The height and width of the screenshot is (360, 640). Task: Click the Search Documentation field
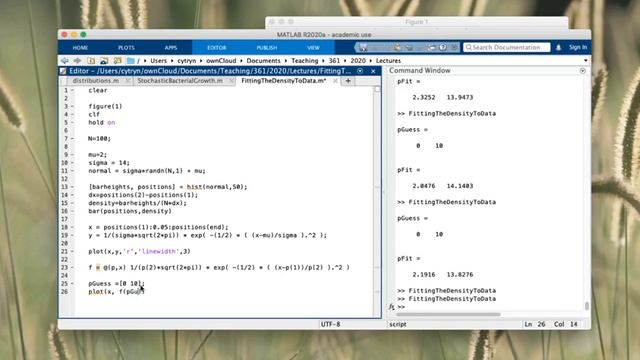[507, 47]
